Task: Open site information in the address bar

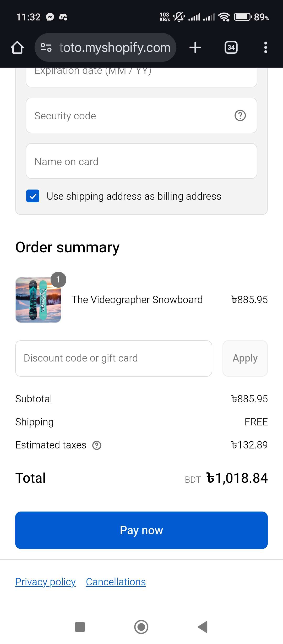Action: 45,47
